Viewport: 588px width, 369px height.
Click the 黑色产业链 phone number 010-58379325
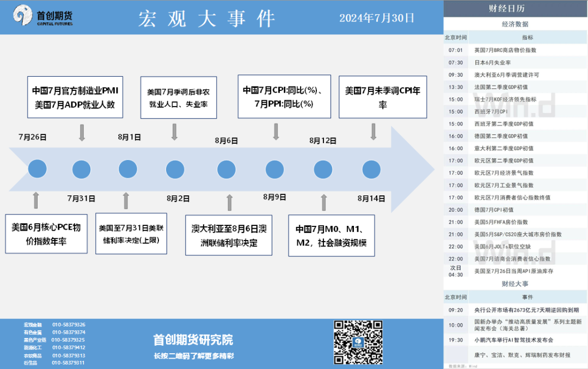68,340
